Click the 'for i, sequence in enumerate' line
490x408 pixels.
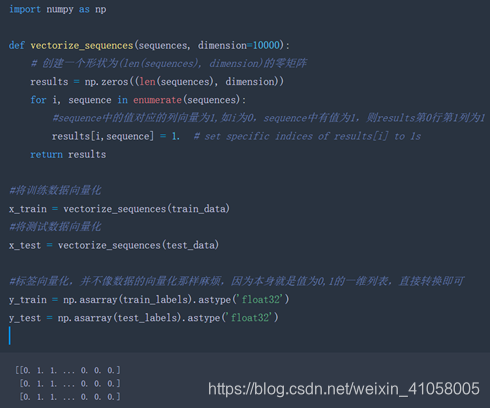pos(138,100)
